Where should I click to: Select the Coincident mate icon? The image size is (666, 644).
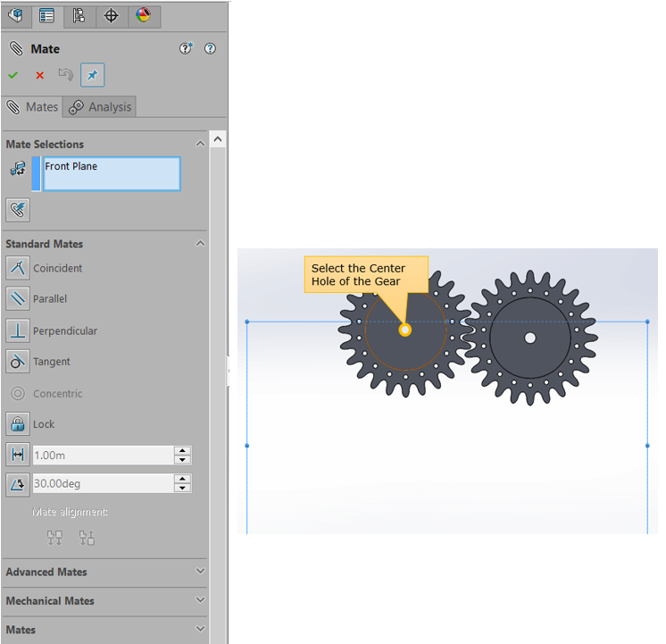click(18, 268)
